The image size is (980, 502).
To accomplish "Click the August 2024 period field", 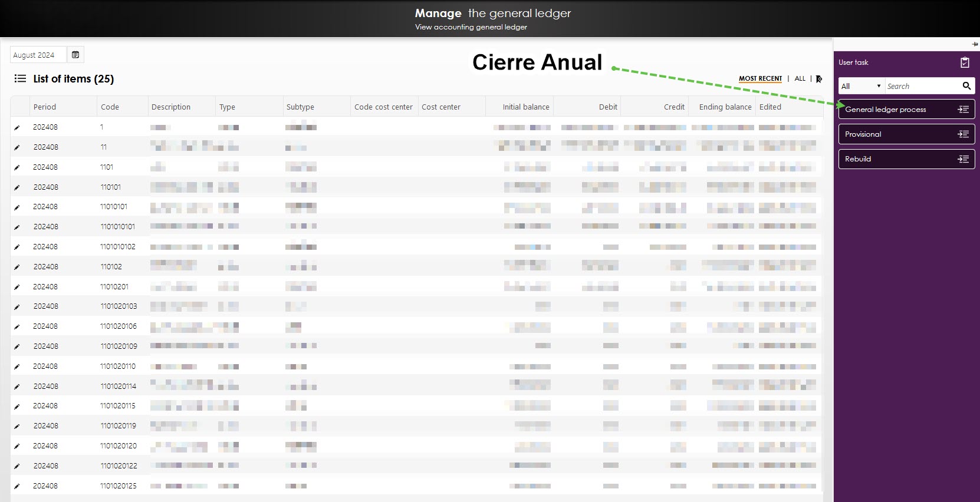I will tap(38, 55).
